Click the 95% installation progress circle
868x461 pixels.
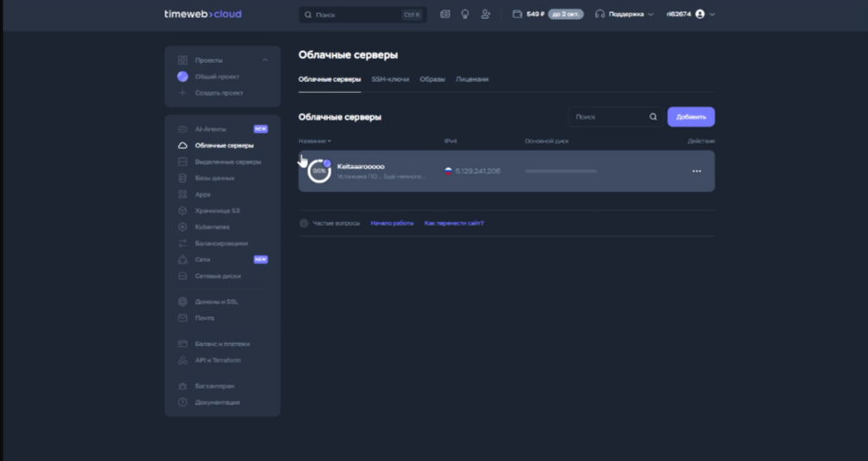coord(319,171)
